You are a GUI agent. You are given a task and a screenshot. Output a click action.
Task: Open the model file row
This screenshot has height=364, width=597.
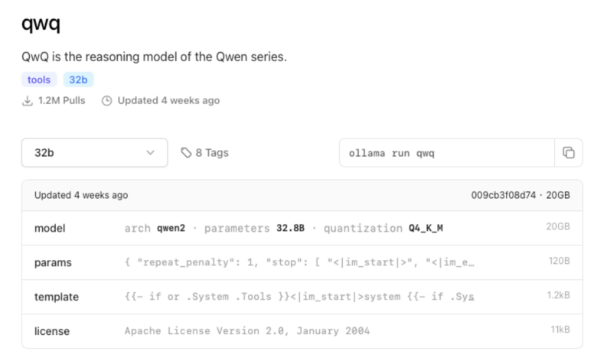tap(51, 229)
